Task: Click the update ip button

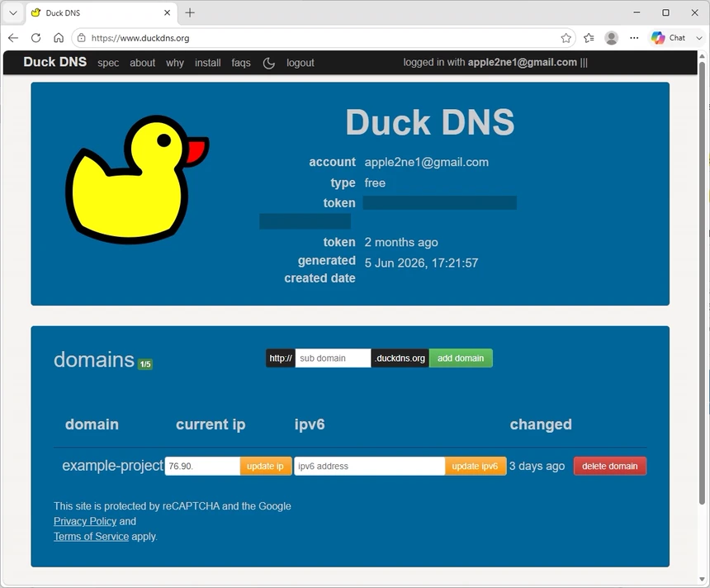Action: tap(265, 466)
